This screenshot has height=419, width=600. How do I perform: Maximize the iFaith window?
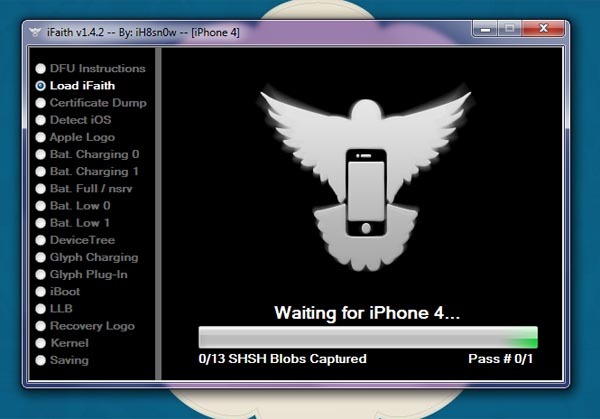509,29
